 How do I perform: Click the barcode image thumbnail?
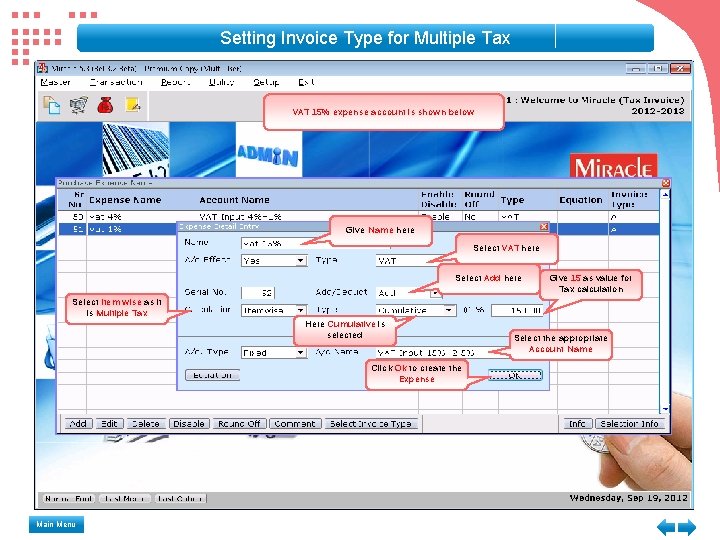[x=135, y=149]
